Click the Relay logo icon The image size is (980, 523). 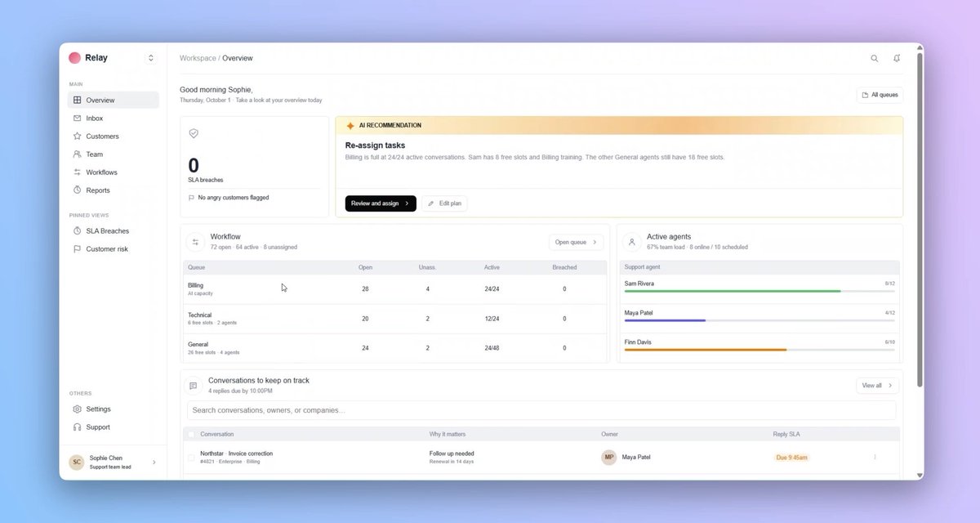point(74,58)
